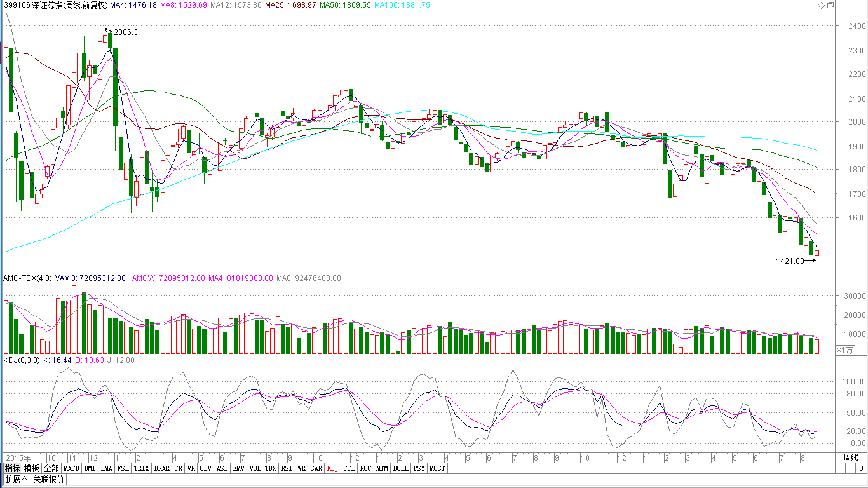Click the 1421.03 low price label
Viewport: 868px width, 488px height.
point(790,261)
